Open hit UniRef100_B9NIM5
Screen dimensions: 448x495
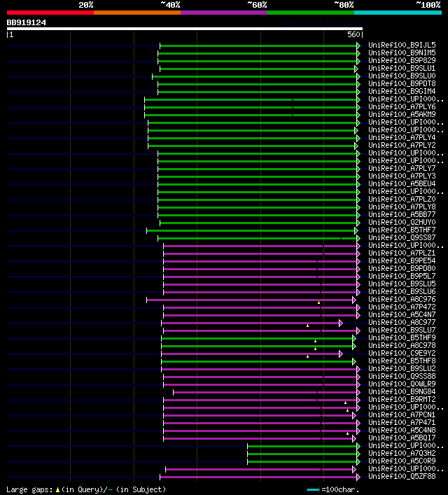point(402,53)
